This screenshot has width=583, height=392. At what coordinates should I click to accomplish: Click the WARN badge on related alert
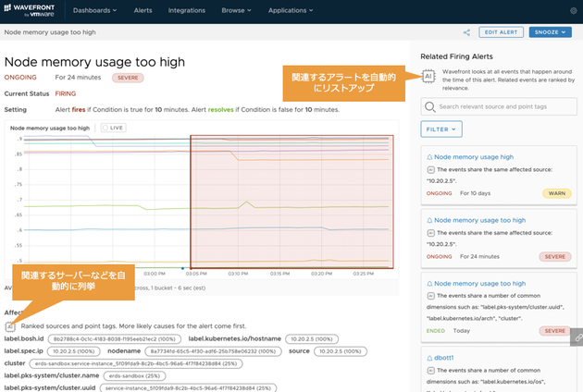coord(556,193)
